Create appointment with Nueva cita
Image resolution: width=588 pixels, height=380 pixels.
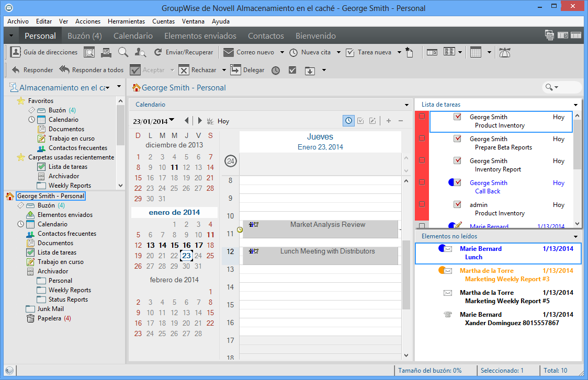[x=310, y=52]
